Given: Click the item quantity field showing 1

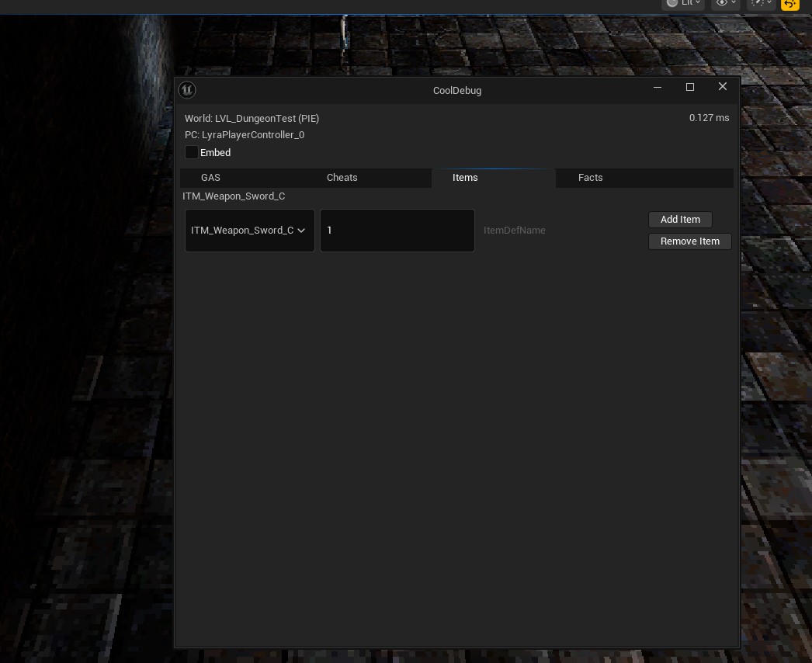Looking at the screenshot, I should point(397,231).
